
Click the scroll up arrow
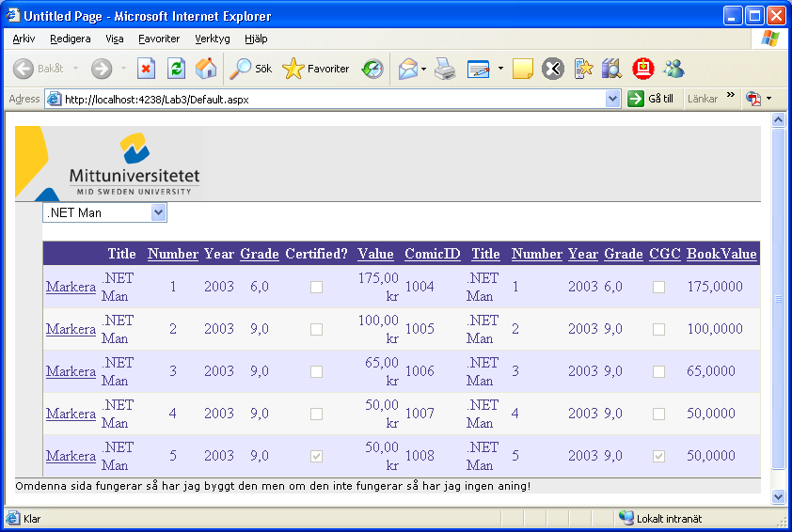pyautogui.click(x=779, y=120)
